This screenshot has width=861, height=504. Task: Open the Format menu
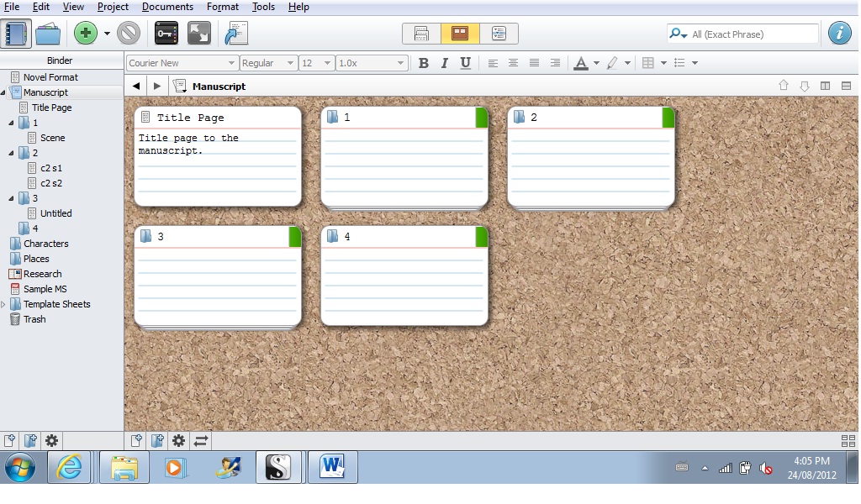tap(223, 7)
